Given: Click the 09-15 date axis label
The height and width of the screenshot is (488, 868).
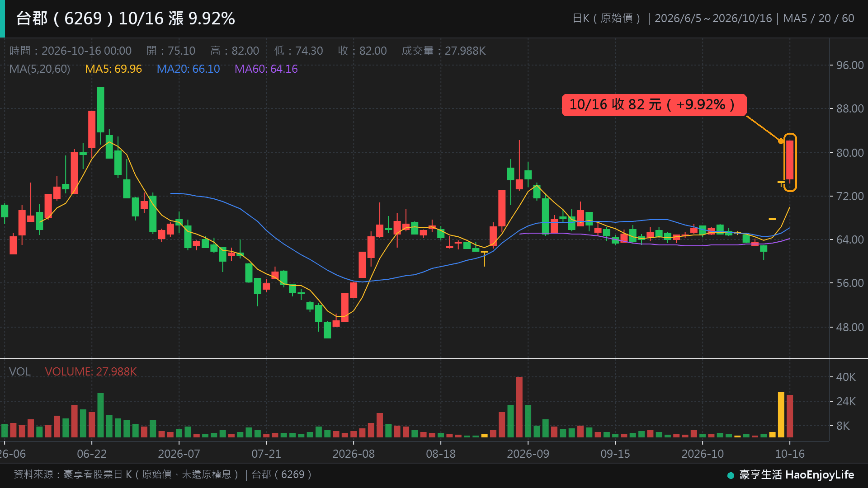Looking at the screenshot, I should (x=615, y=454).
